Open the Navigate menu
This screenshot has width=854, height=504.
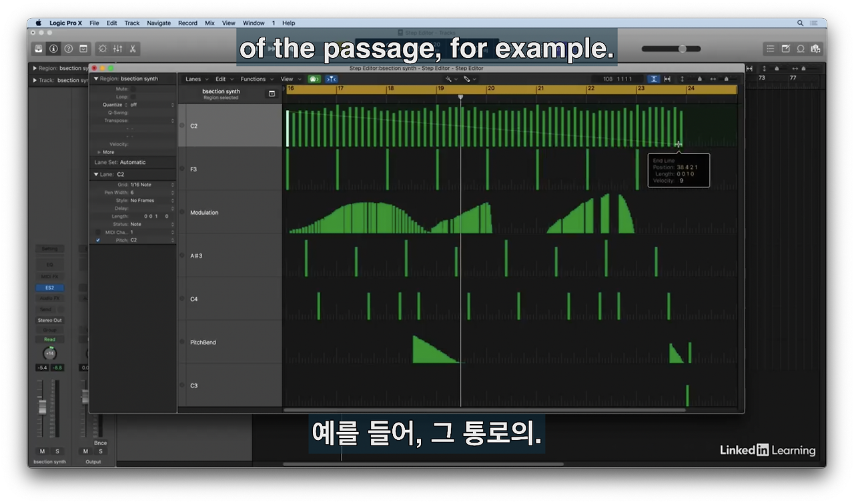159,23
